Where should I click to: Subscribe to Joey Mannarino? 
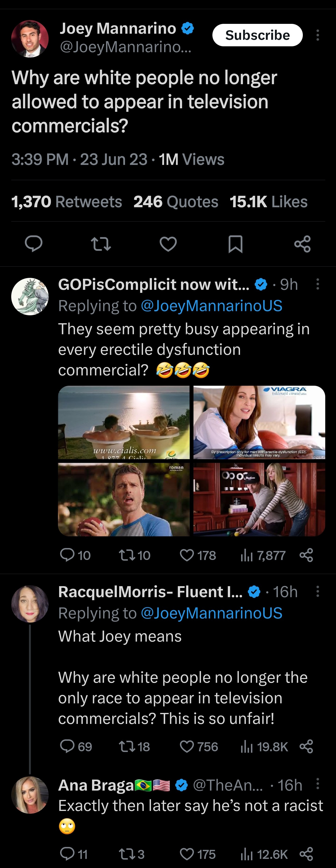[257, 35]
